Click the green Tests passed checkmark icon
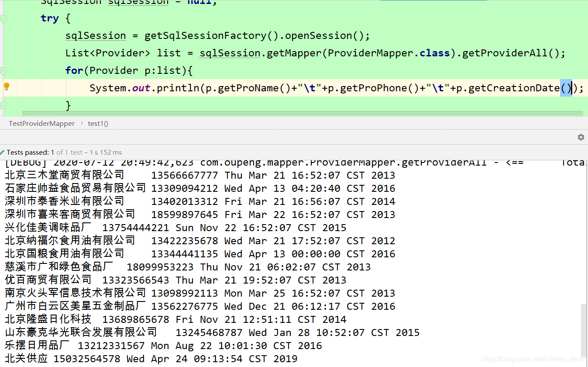588x367 pixels. tap(3, 152)
